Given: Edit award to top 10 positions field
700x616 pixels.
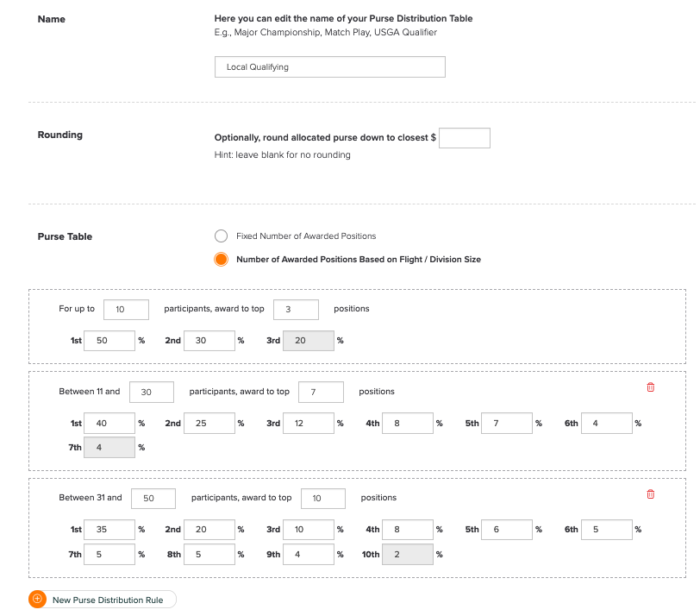Looking at the screenshot, I should [323, 498].
